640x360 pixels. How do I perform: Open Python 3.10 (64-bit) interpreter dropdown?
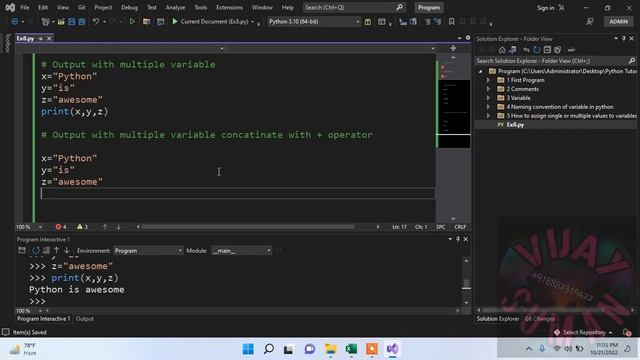click(x=314, y=22)
